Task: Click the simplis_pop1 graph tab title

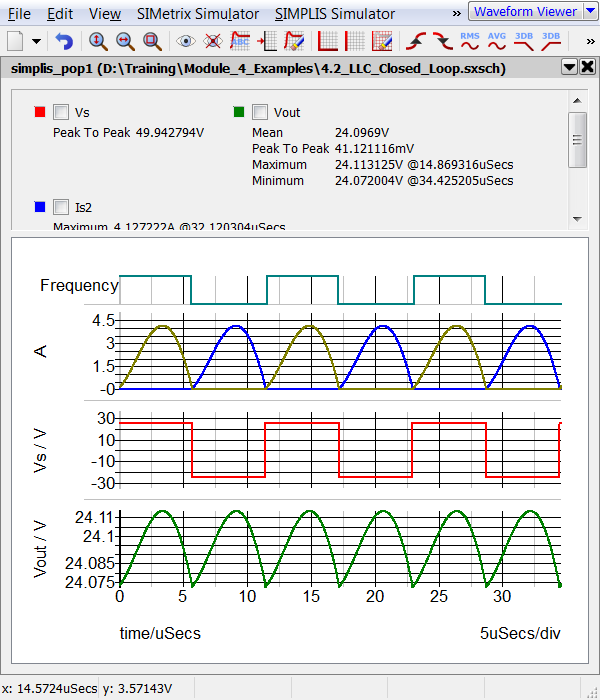Action: [x=256, y=68]
